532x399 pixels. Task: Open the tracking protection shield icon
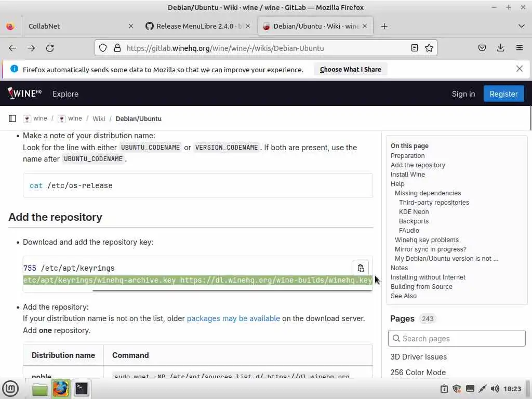click(x=103, y=48)
